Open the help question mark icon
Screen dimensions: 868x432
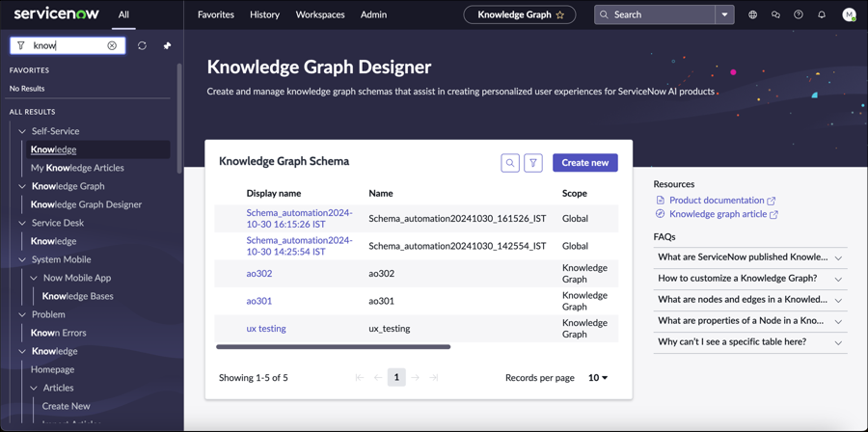click(799, 14)
